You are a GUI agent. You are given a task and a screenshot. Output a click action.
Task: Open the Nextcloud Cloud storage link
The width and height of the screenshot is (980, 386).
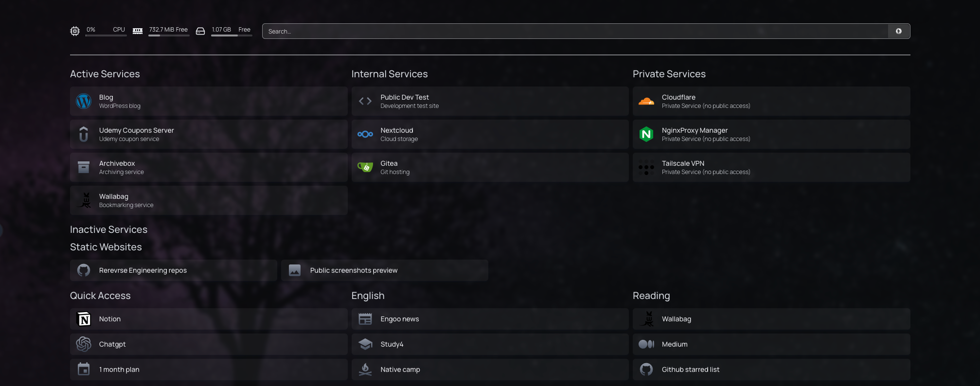click(490, 134)
